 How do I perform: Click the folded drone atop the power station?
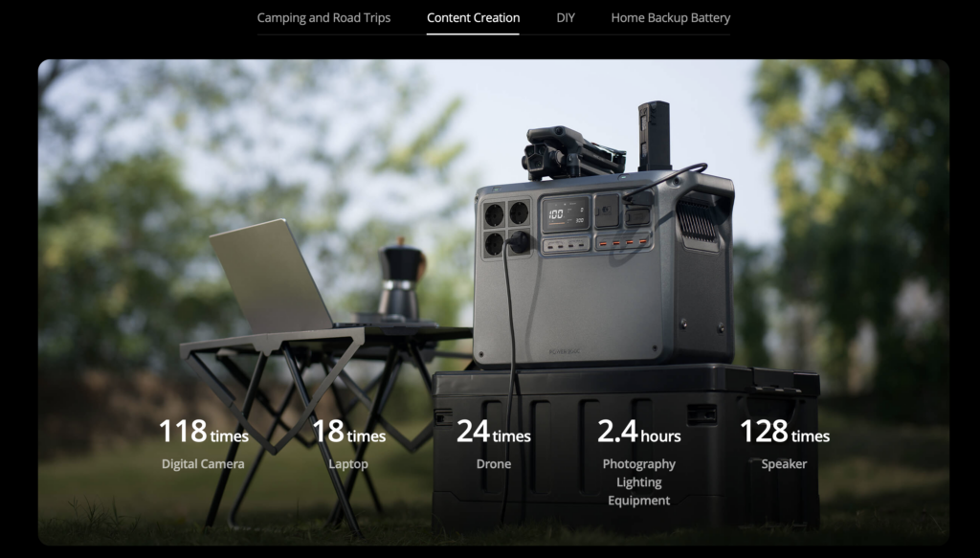click(571, 152)
